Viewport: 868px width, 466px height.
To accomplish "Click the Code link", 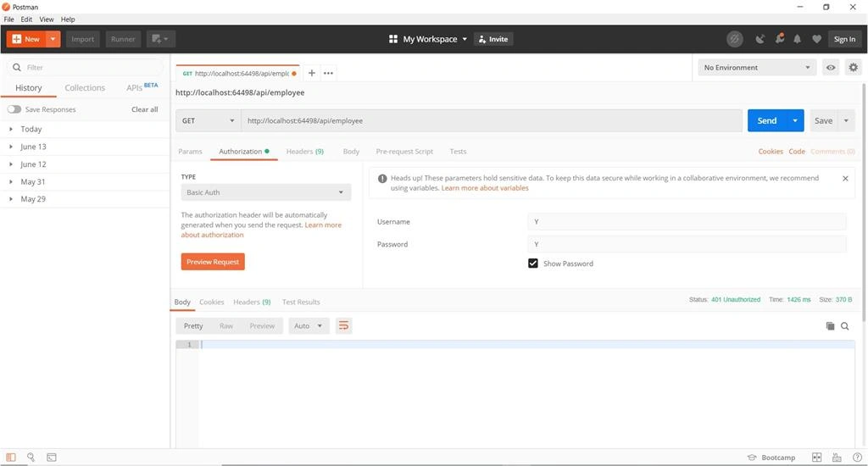I will 797,152.
